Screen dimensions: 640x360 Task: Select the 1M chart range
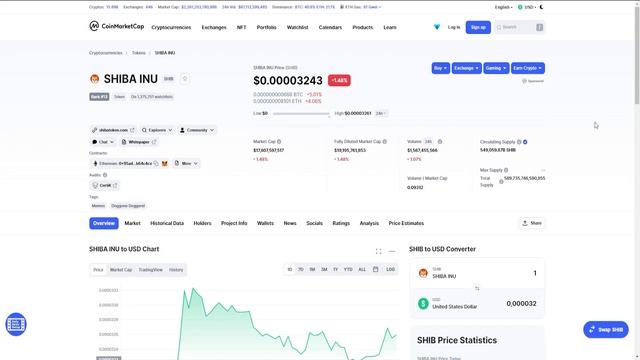coord(312,269)
